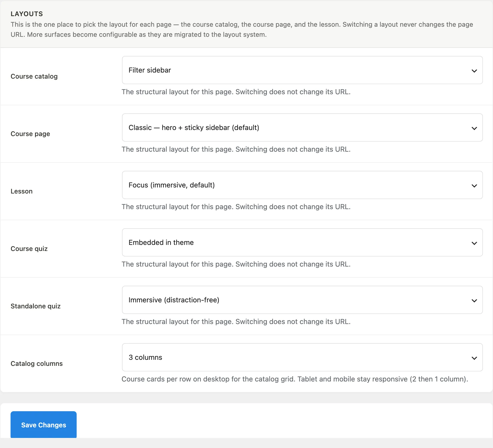Click the LAYOUTS section heading

[27, 14]
